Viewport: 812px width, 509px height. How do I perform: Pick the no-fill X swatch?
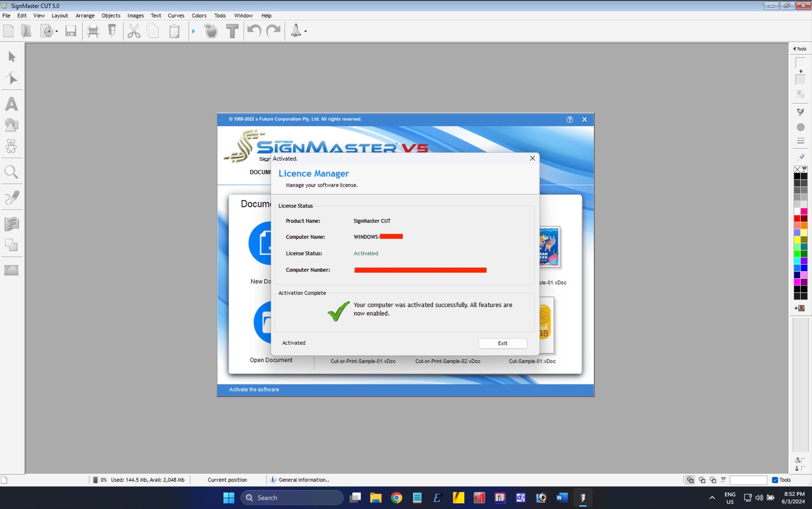pyautogui.click(x=797, y=169)
